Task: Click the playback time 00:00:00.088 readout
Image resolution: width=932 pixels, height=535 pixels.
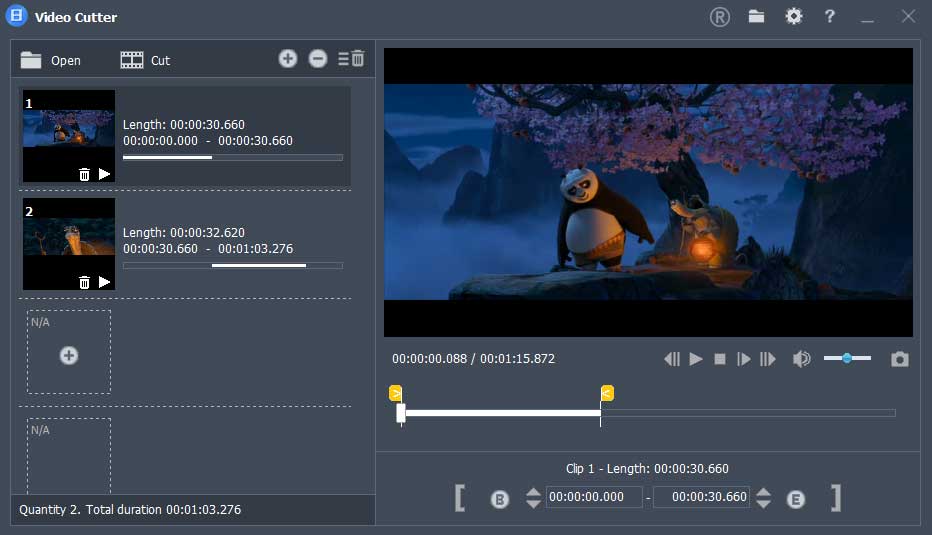Action: pyautogui.click(x=429, y=358)
